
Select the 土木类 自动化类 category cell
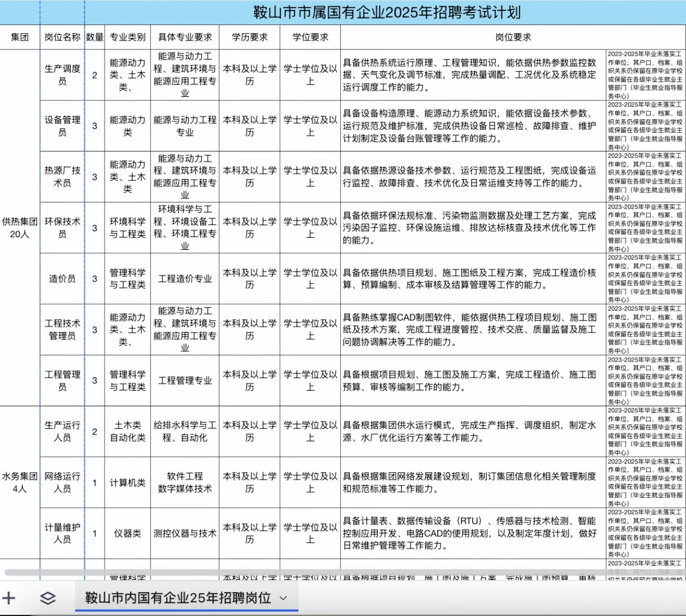[x=128, y=431]
